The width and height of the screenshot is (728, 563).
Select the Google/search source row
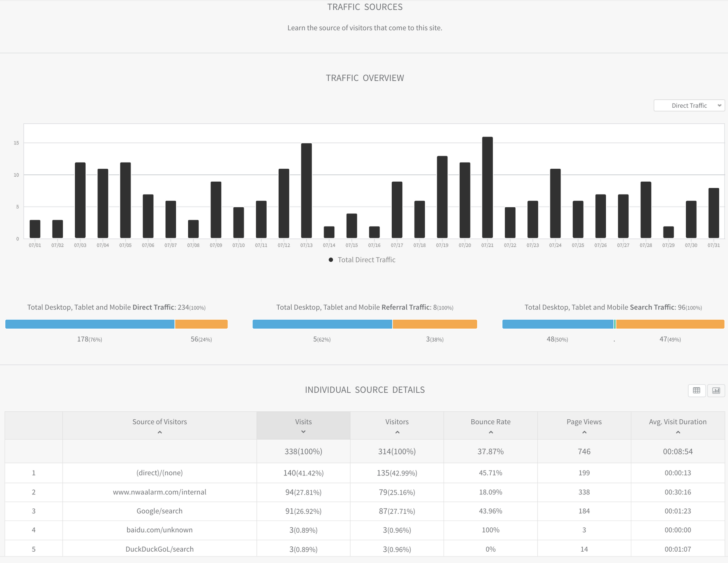(160, 511)
